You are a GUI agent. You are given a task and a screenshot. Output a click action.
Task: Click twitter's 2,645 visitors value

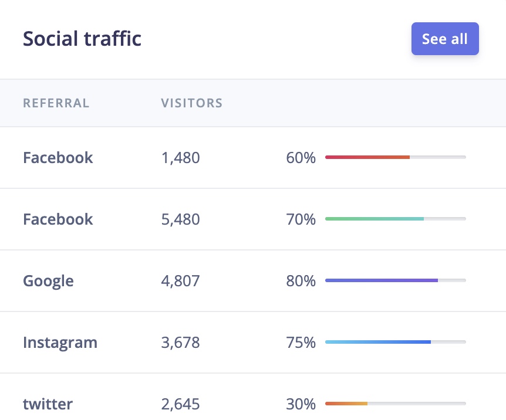[x=180, y=404]
